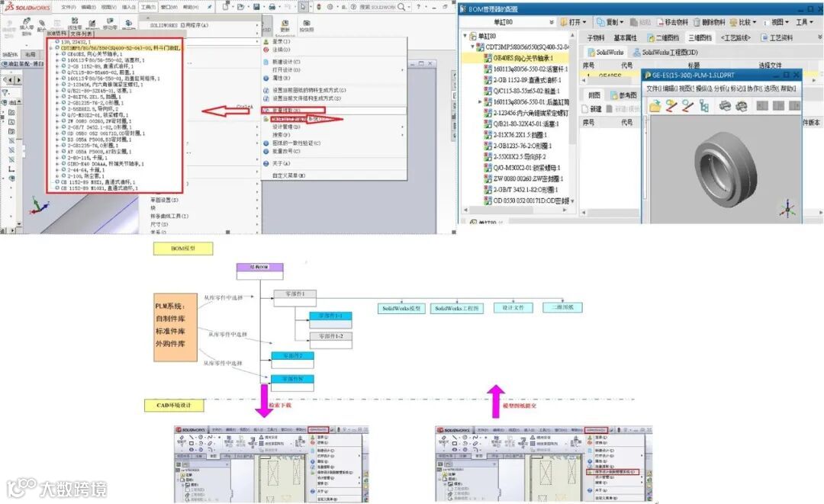Click the SolidWorks Help question mark icon
The width and height of the screenshot is (824, 504).
click(419, 7)
